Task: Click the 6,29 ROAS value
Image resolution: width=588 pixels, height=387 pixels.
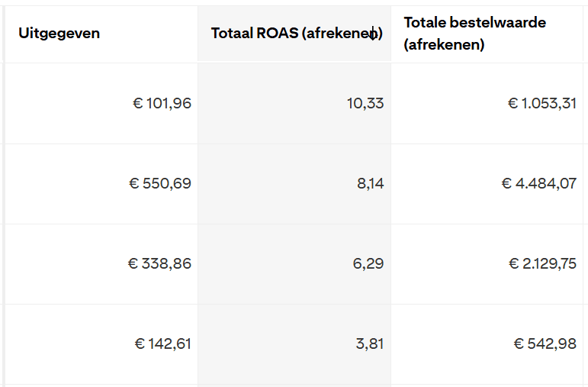Action: [370, 263]
